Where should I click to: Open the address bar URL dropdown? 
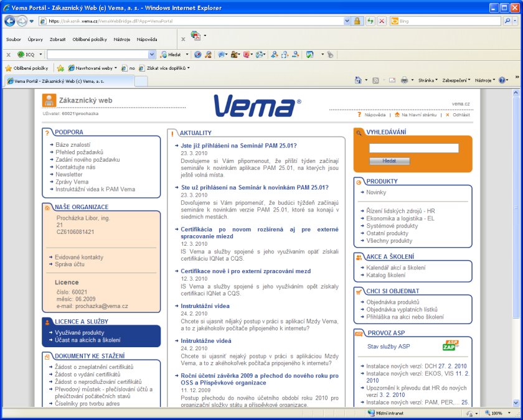click(347, 21)
